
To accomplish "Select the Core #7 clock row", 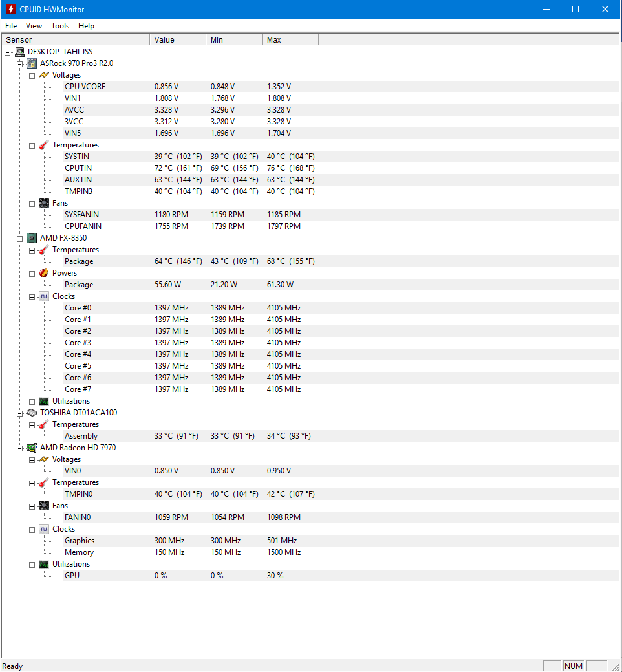I will click(x=341, y=389).
